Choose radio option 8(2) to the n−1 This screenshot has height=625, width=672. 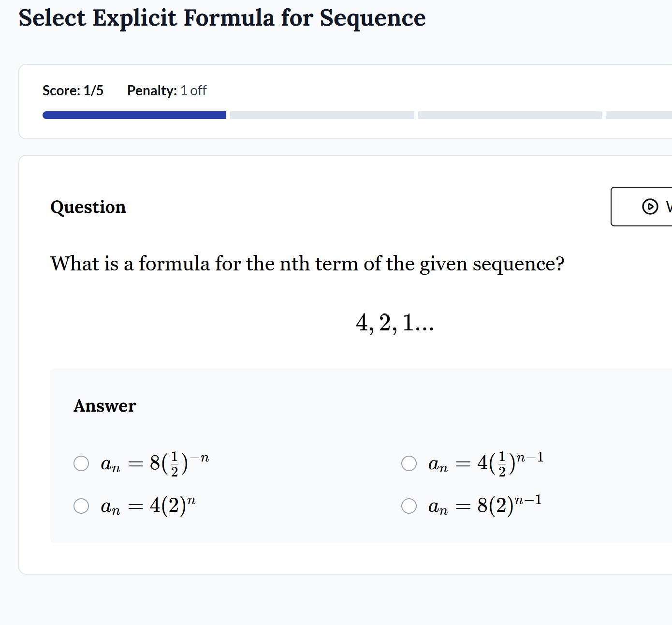click(409, 506)
